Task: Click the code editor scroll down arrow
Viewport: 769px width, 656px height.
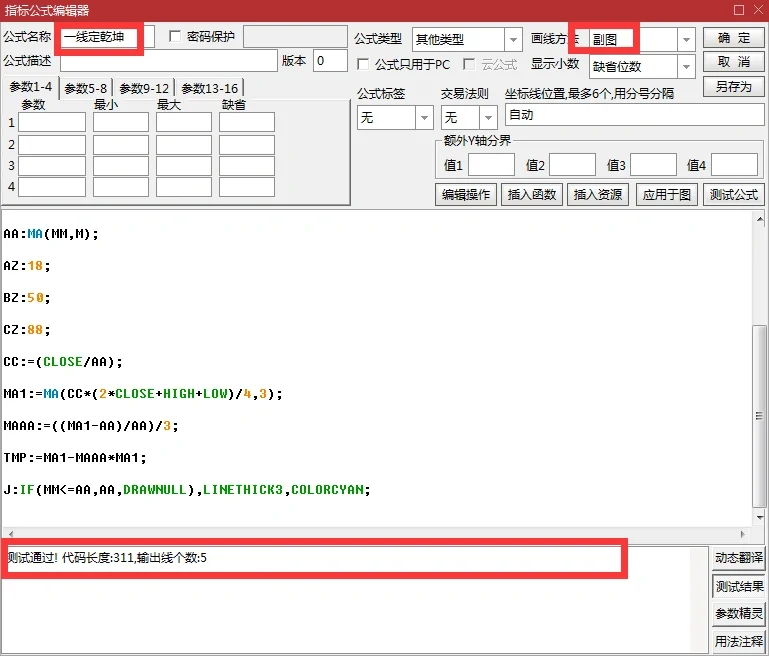Action: click(760, 517)
